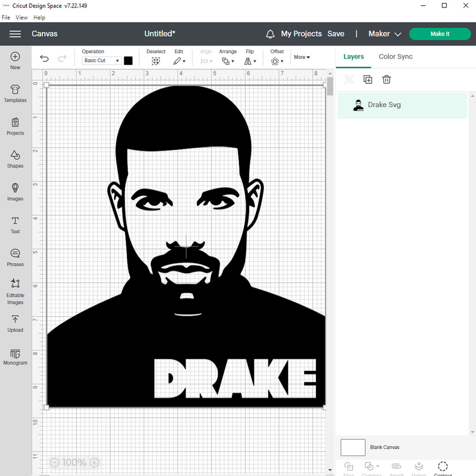The height and width of the screenshot is (476, 476).
Task: Open the Templates tool in sidebar
Action: click(x=15, y=94)
